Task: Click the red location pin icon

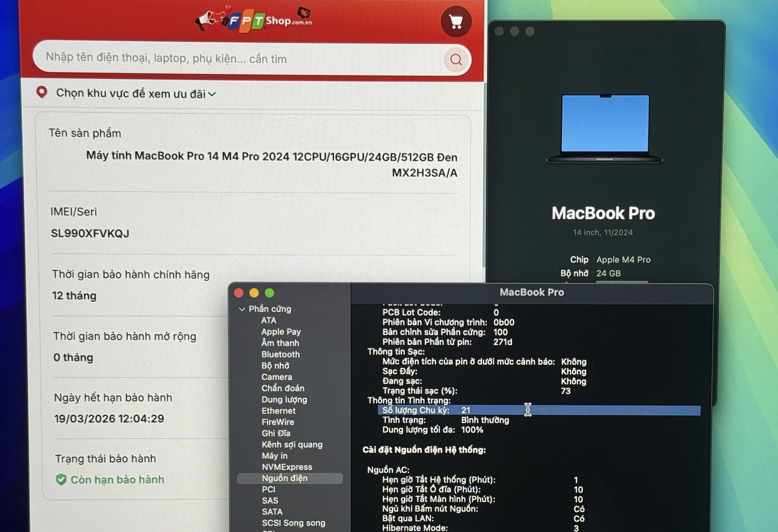Action: (42, 92)
